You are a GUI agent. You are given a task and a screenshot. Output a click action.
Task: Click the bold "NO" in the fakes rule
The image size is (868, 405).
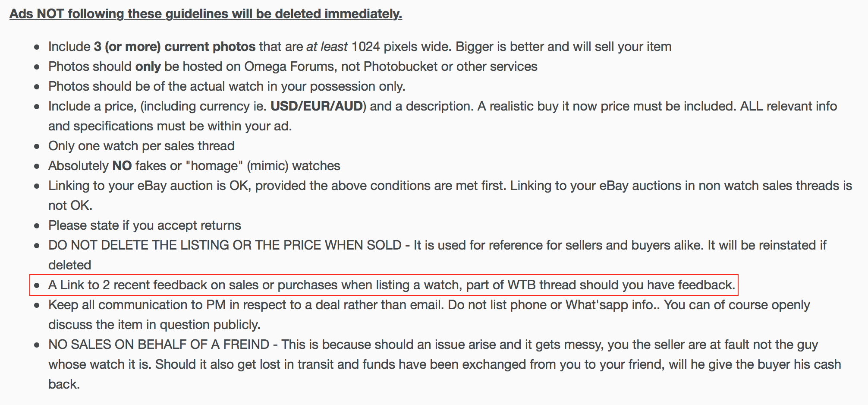(122, 166)
